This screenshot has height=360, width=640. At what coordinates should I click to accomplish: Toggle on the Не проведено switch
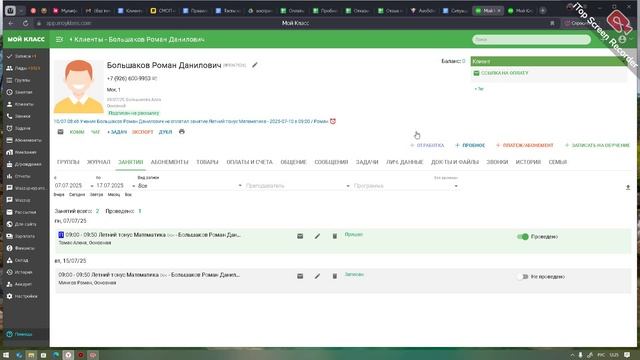(x=522, y=277)
